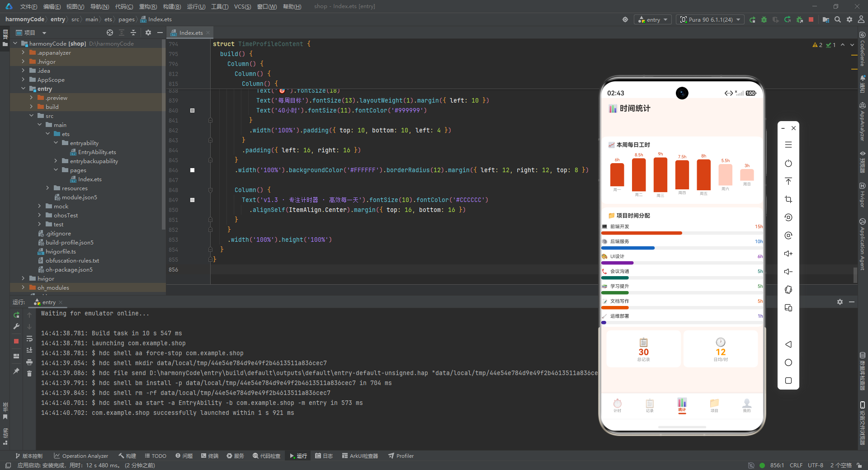Image resolution: width=868 pixels, height=470 pixels.
Task: Pin the Run tab with the pin icon
Action: (16, 371)
